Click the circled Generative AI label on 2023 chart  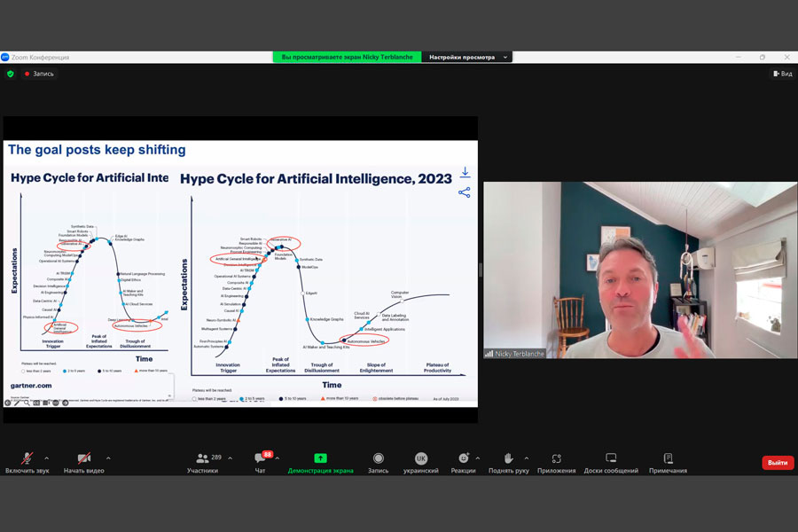click(281, 239)
